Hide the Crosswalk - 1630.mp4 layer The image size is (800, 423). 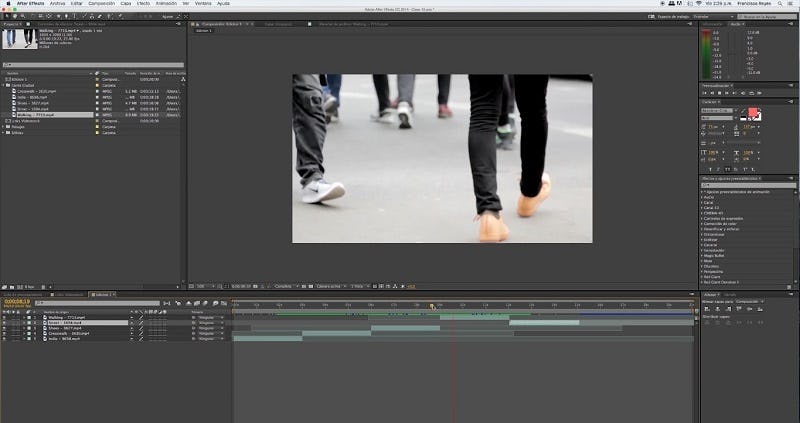(4, 334)
